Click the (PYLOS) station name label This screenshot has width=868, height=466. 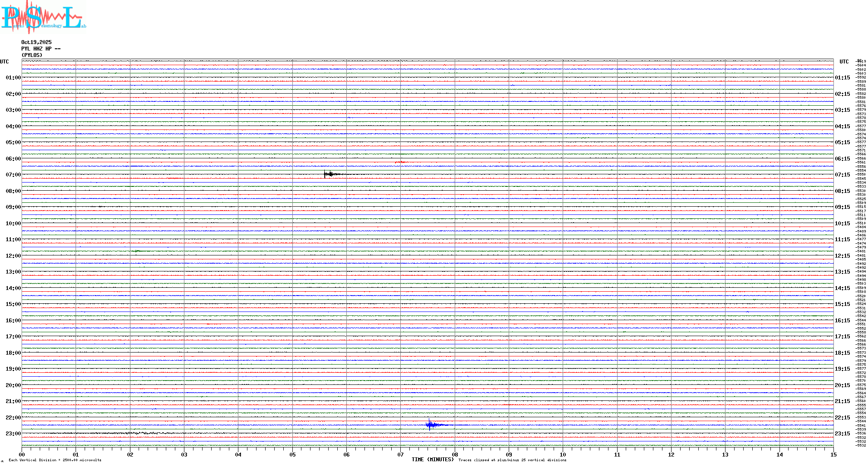32,55
